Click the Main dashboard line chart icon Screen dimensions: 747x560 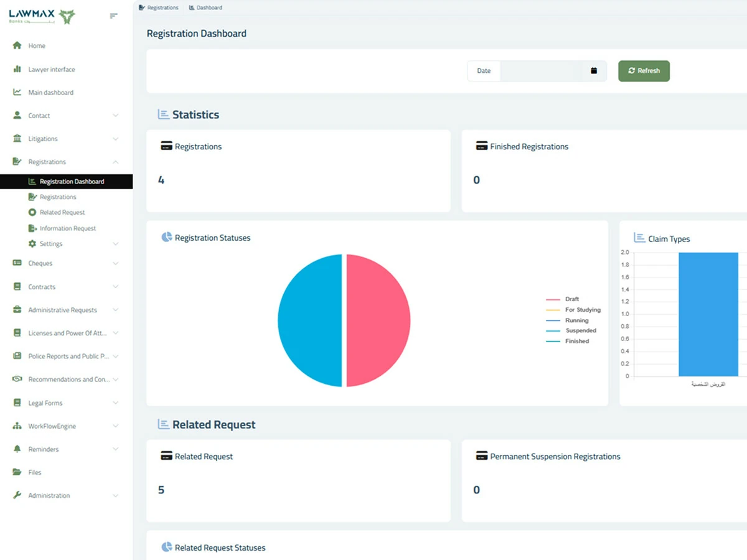point(17,92)
